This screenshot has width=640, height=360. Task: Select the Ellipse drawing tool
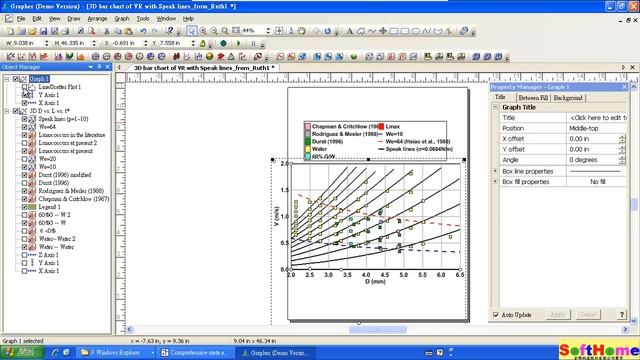416,31
